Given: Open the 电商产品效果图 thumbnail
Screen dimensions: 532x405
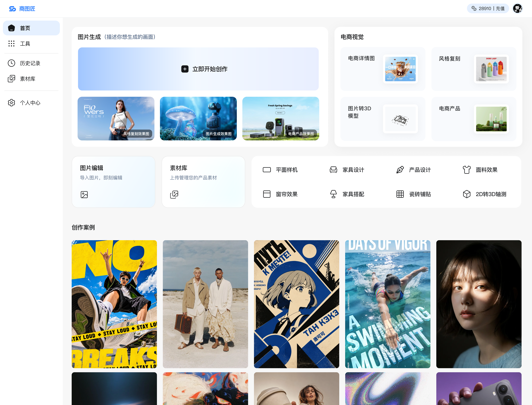Looking at the screenshot, I should (281, 118).
